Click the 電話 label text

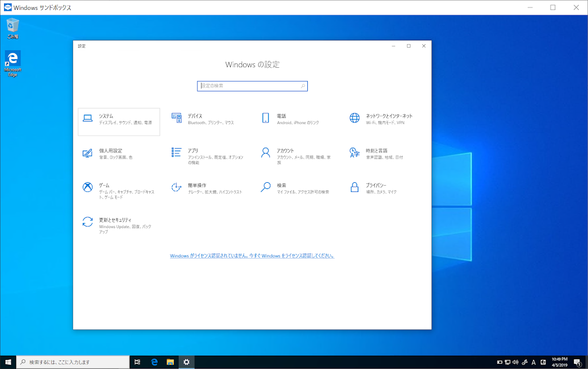click(281, 116)
